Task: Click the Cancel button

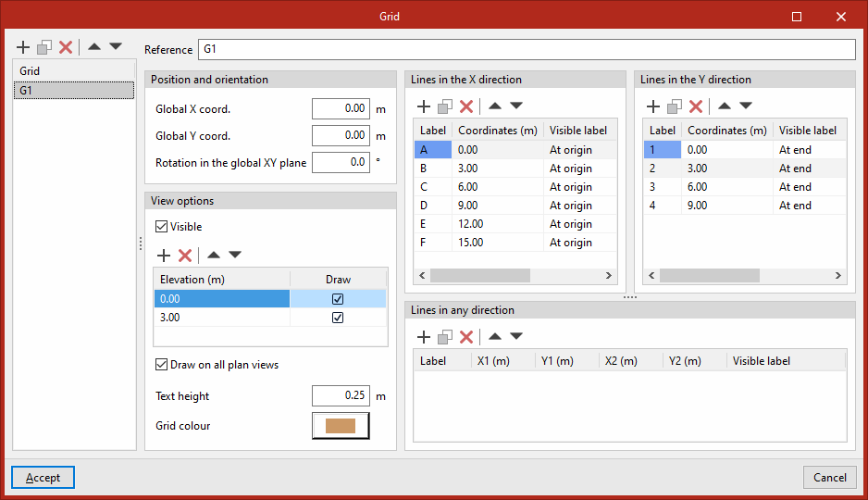Action: pos(830,477)
